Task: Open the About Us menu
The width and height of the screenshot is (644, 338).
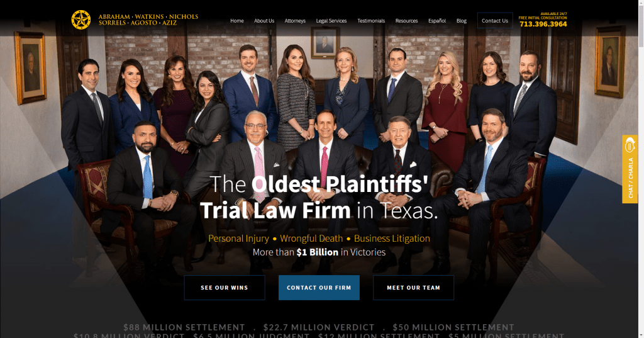Action: tap(264, 21)
